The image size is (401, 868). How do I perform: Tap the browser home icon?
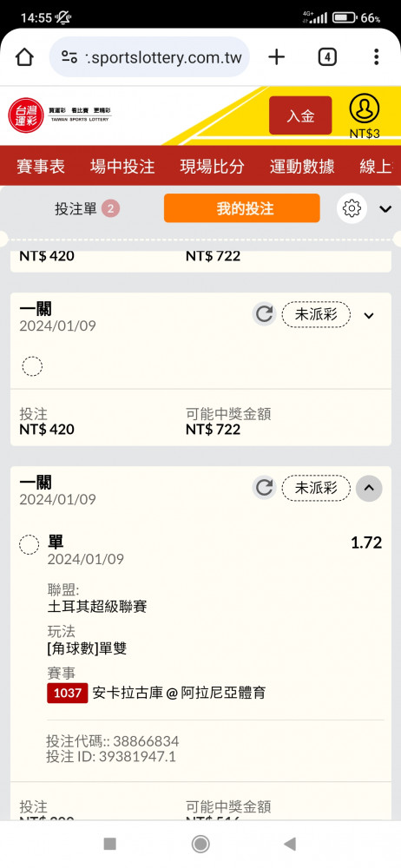25,57
